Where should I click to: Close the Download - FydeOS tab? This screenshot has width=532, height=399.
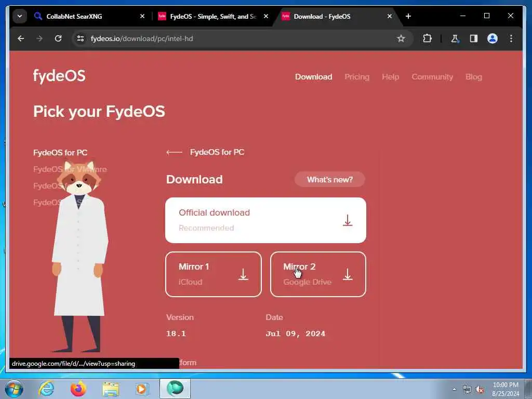(x=390, y=16)
